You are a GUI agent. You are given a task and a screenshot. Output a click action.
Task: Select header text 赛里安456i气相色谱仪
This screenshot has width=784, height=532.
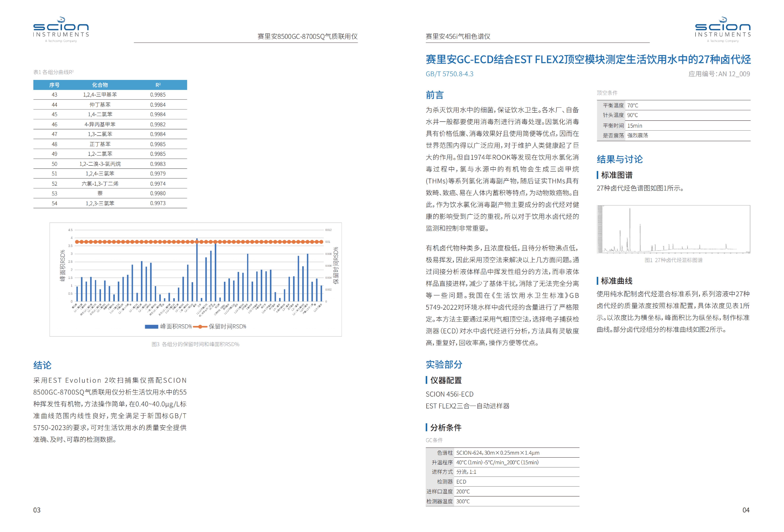(458, 36)
